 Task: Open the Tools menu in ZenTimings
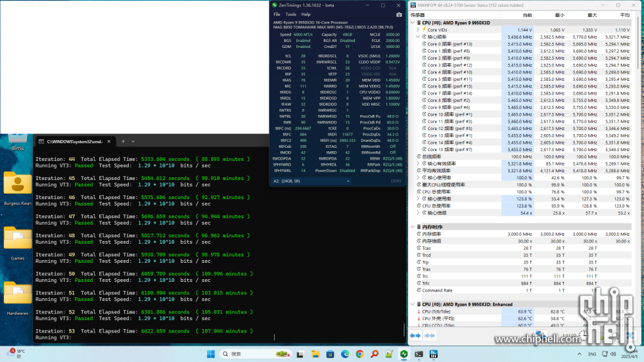[x=290, y=14]
